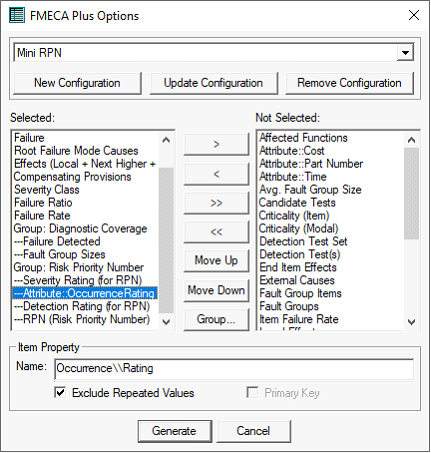
Task: Click the Group... button
Action: pos(216,319)
